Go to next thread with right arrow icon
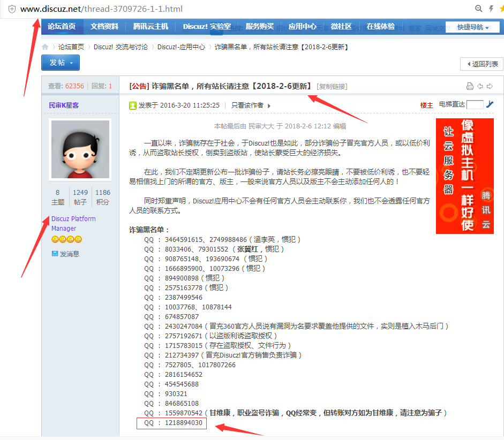The width and height of the screenshot is (504, 440). pyautogui.click(x=490, y=86)
